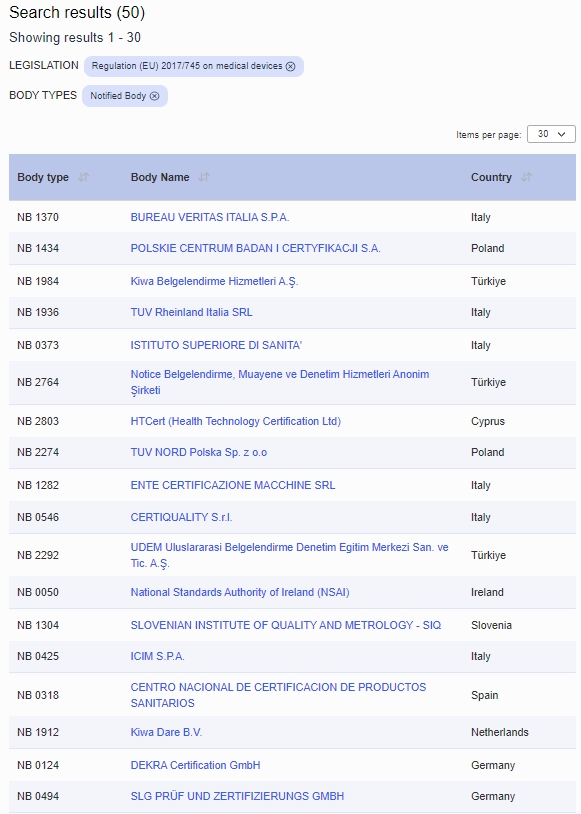Open ISTITUTO SUPERIORE DI SANITA' link
The width and height of the screenshot is (581, 814).
216,345
